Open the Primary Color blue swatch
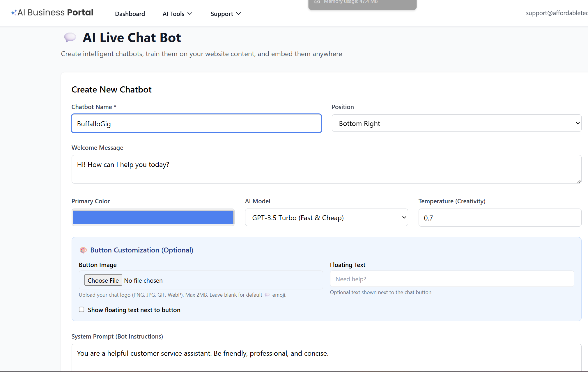Viewport: 588px width, 372px height. coord(153,217)
